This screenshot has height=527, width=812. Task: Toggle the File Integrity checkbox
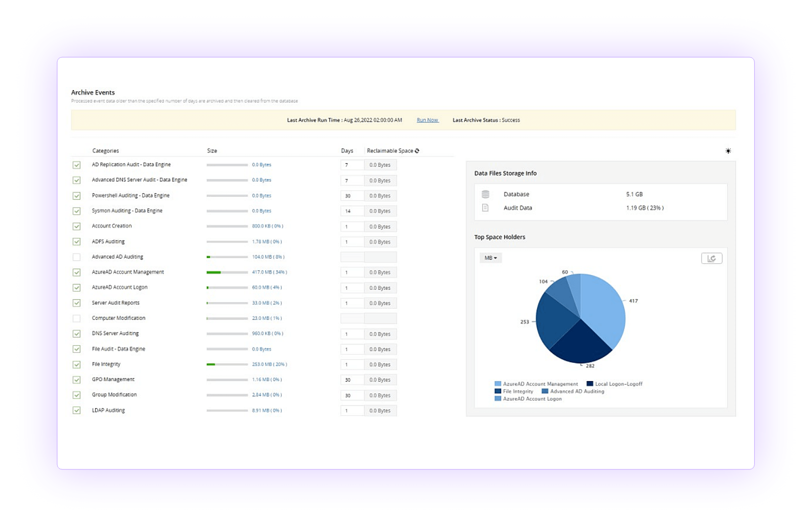pos(76,364)
